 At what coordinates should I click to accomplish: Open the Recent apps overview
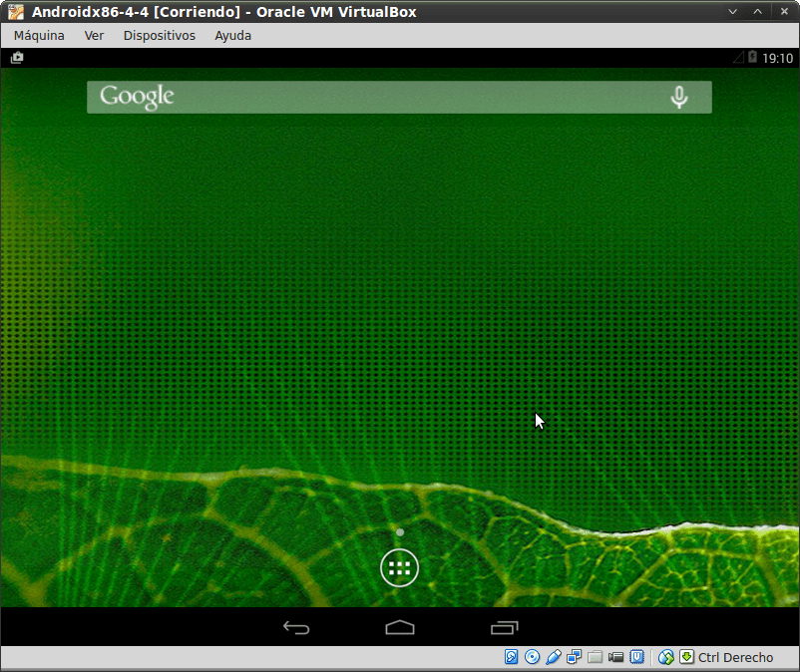tap(504, 628)
